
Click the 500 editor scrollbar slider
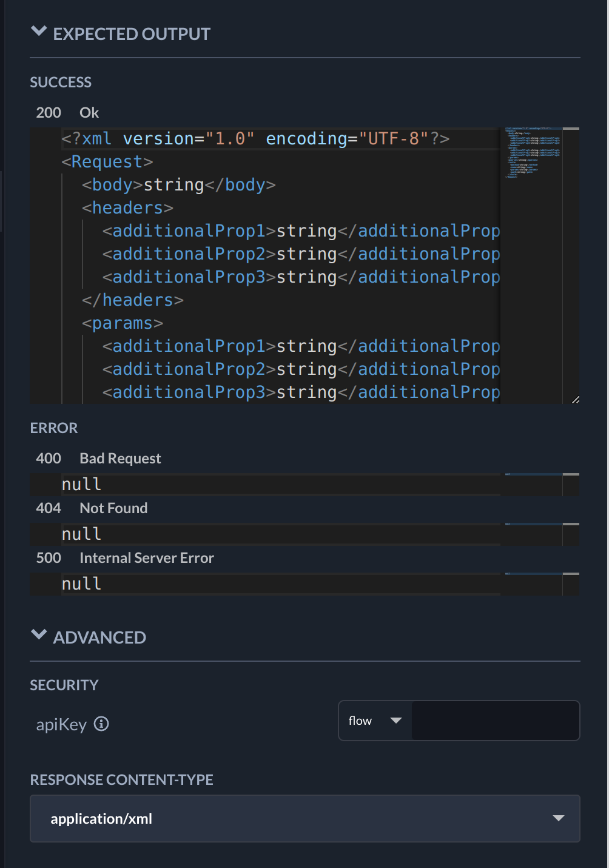(571, 574)
